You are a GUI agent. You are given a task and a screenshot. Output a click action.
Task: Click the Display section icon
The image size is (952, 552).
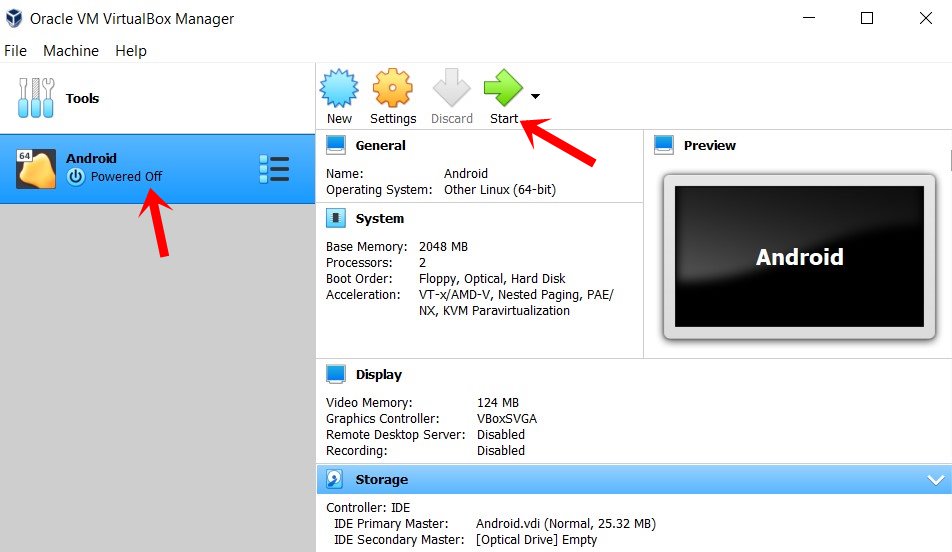pos(336,374)
